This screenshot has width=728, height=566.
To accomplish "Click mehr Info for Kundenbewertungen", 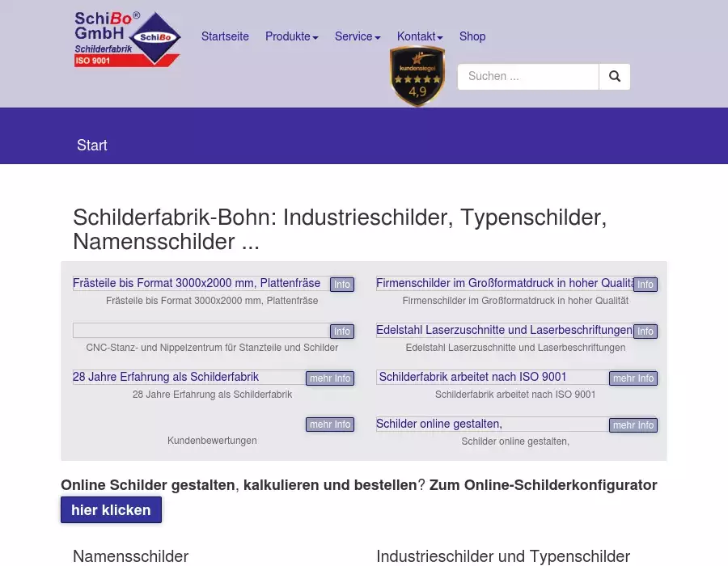I will [330, 424].
